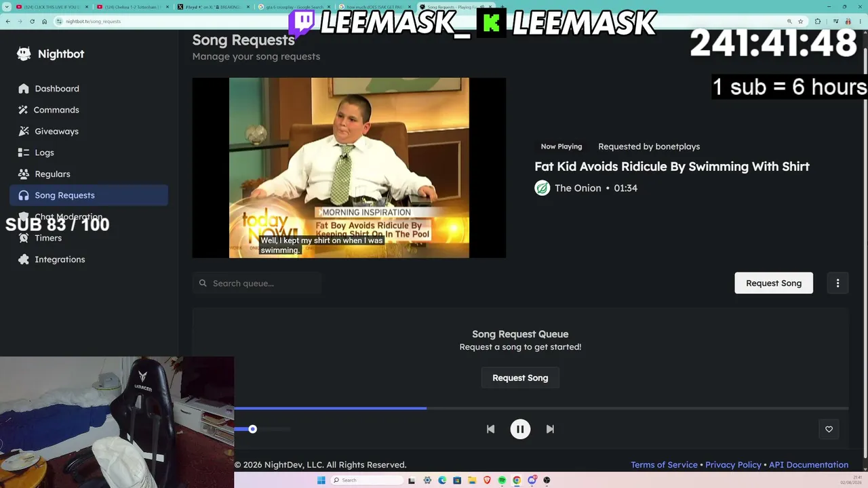Launch Microsoft Edge from the taskbar
Image resolution: width=868 pixels, height=488 pixels.
[442, 481]
